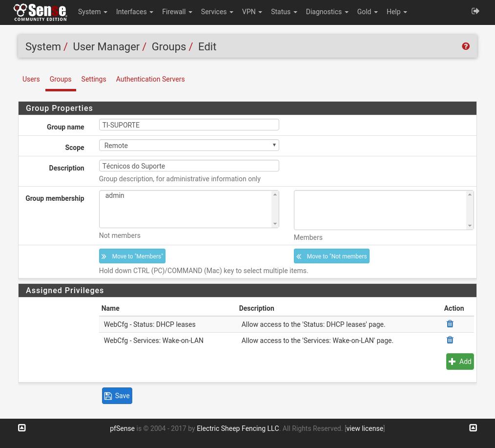
Task: Click the DHCP leases privilege description text
Action: [x=313, y=324]
